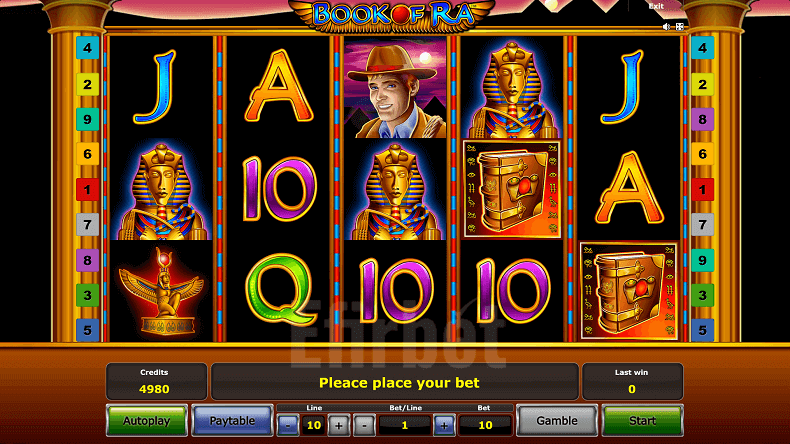Image resolution: width=790 pixels, height=444 pixels.
Task: Select payline 4 marker on left column
Action: (x=87, y=48)
